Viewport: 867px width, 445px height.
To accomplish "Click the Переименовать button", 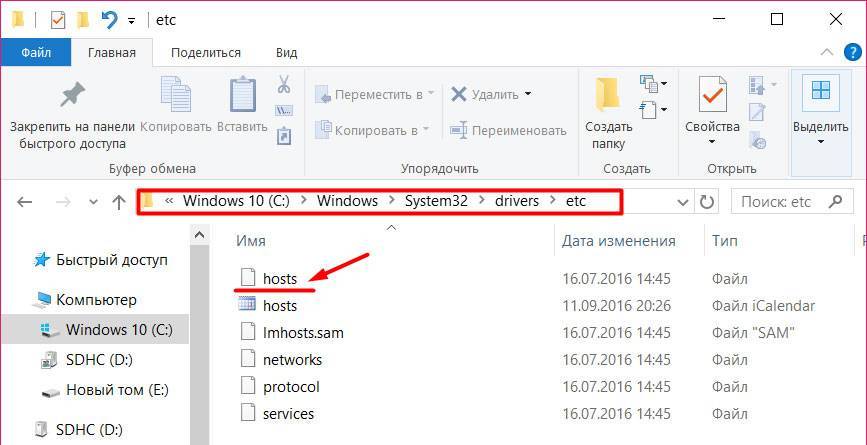I will [508, 130].
